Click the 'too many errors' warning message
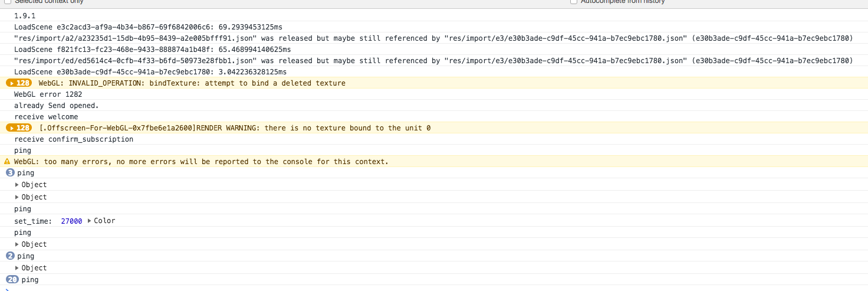Image resolution: width=868 pixels, height=291 pixels. pyautogui.click(x=201, y=162)
